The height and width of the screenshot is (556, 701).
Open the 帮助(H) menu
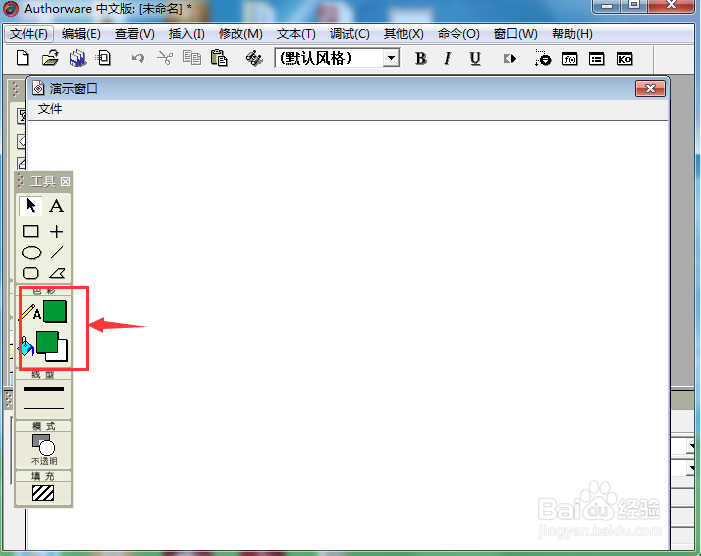572,34
